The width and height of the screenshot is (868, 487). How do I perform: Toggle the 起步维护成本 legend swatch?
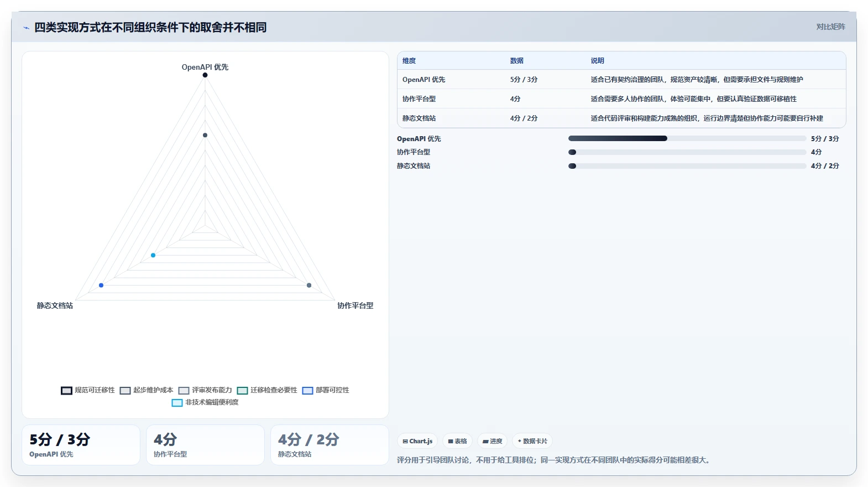(x=125, y=391)
